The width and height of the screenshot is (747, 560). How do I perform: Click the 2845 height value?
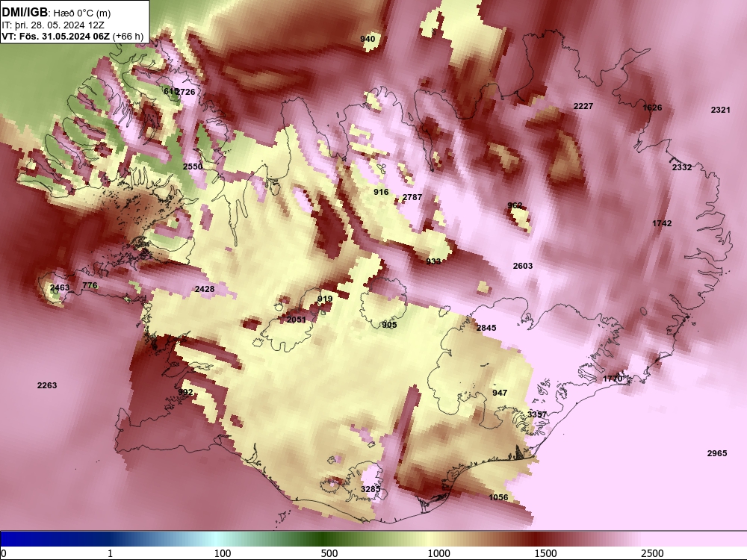tap(486, 328)
